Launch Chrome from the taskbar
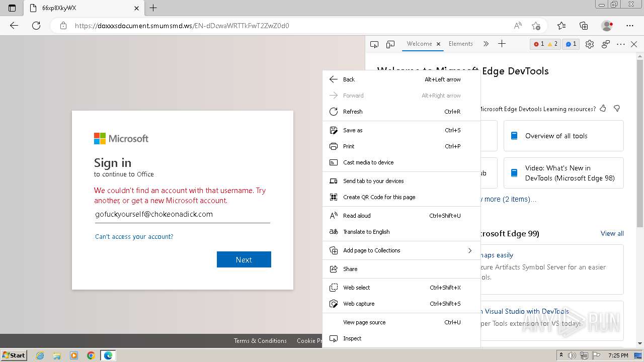This screenshot has width=644, height=362. coord(91,355)
